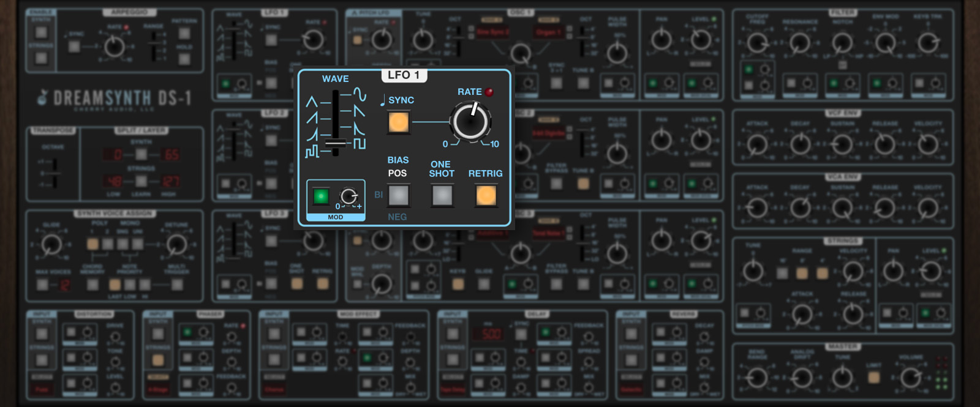Click the LFO 1 section title label
The height and width of the screenshot is (407, 980).
tap(403, 75)
